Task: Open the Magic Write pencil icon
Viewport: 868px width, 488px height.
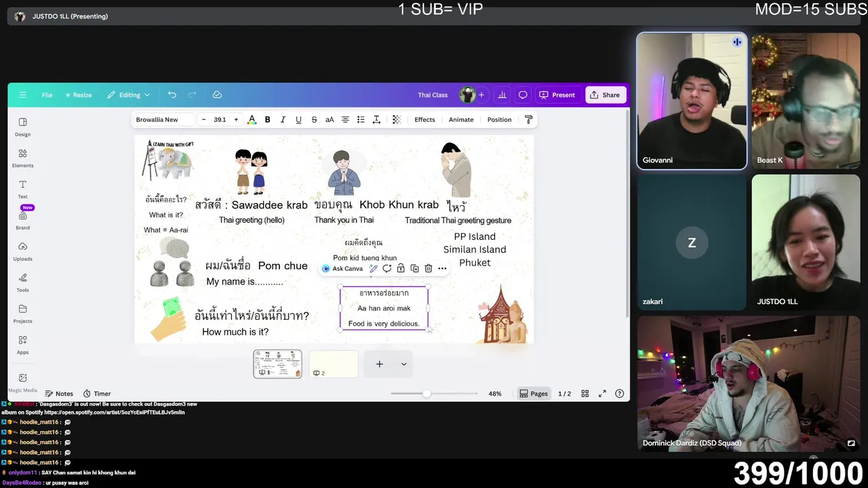Action: point(373,268)
